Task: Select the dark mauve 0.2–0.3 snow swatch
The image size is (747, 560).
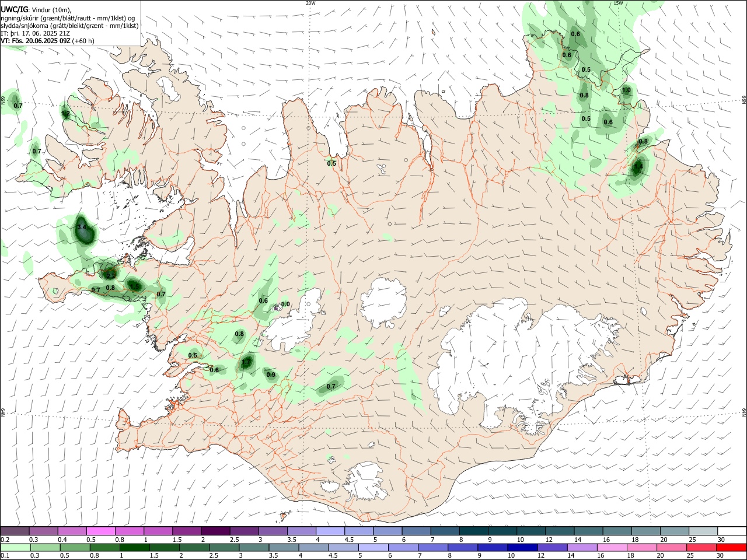Action: click(15, 531)
